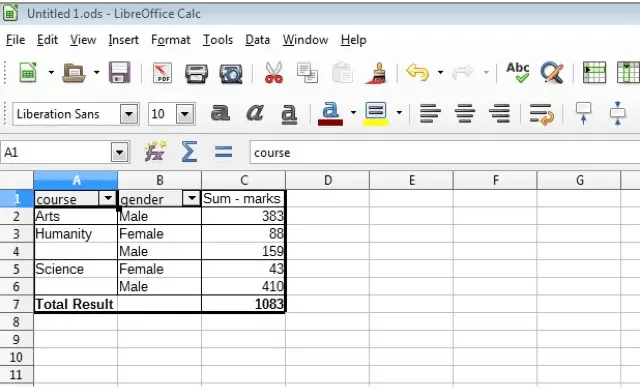Save the document with floppy icon
The height and width of the screenshot is (390, 640).
point(119,73)
